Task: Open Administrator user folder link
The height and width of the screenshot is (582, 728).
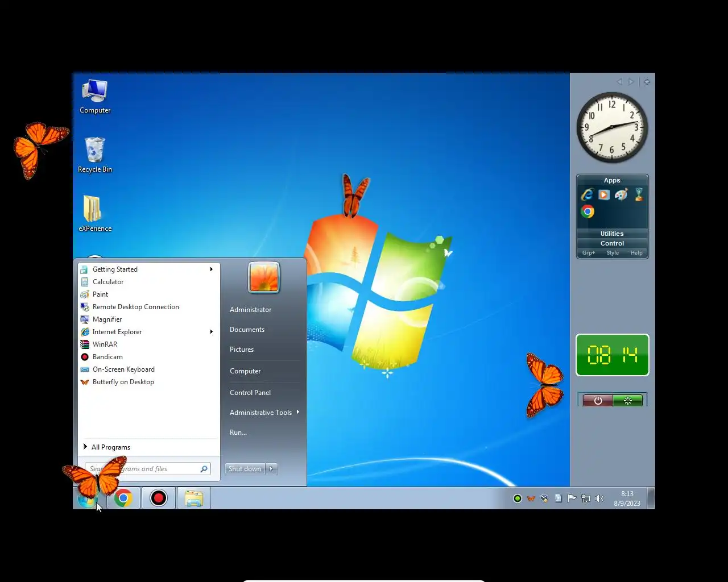Action: [263, 310]
